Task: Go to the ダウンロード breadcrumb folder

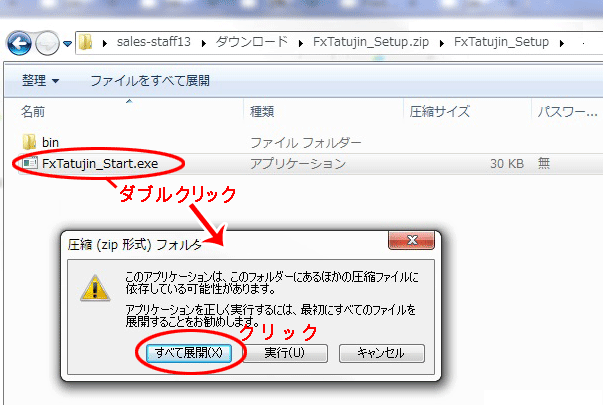Action: 252,42
